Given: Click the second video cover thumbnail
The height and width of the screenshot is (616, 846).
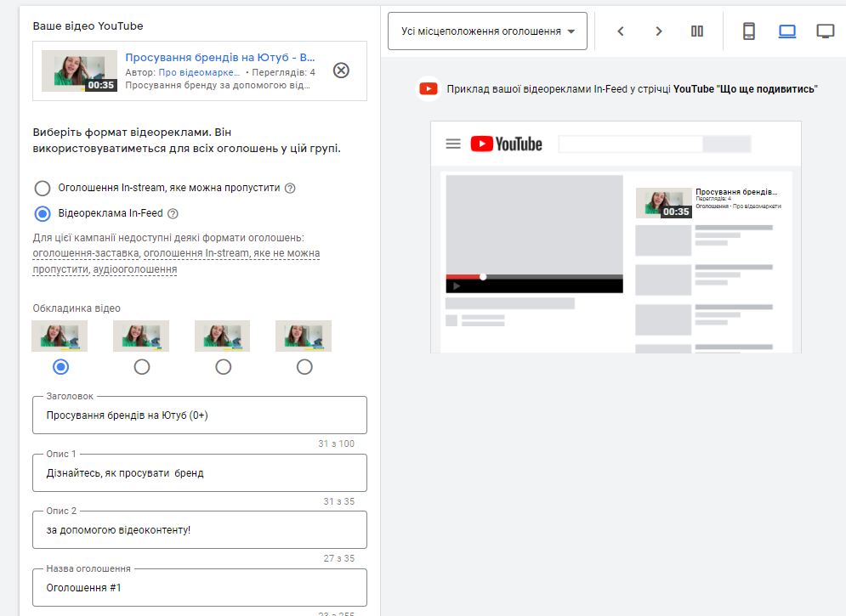Looking at the screenshot, I should coord(141,336).
